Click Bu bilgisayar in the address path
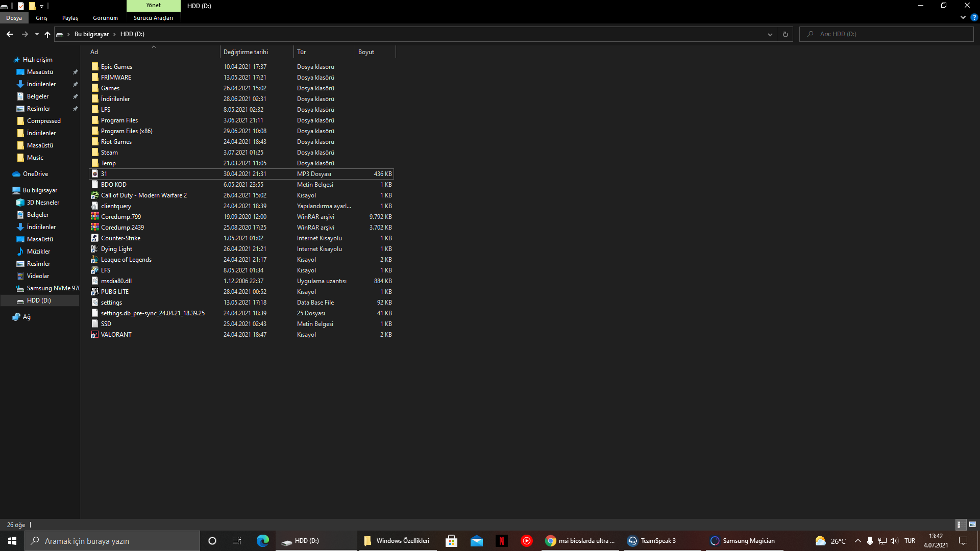The height and width of the screenshot is (551, 980). coord(91,34)
